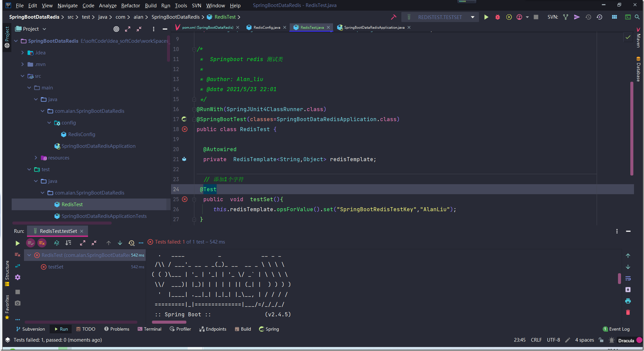
Task: Toggle the Favorites side tool button
Action: click(7, 307)
